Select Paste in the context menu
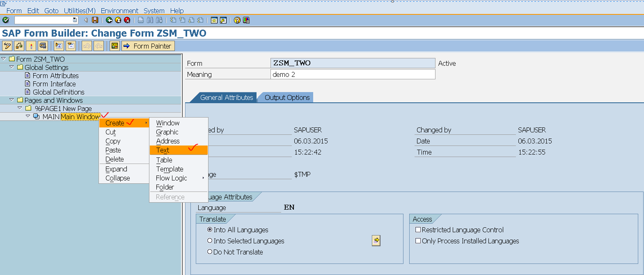The height and width of the screenshot is (275, 644). coord(124,150)
